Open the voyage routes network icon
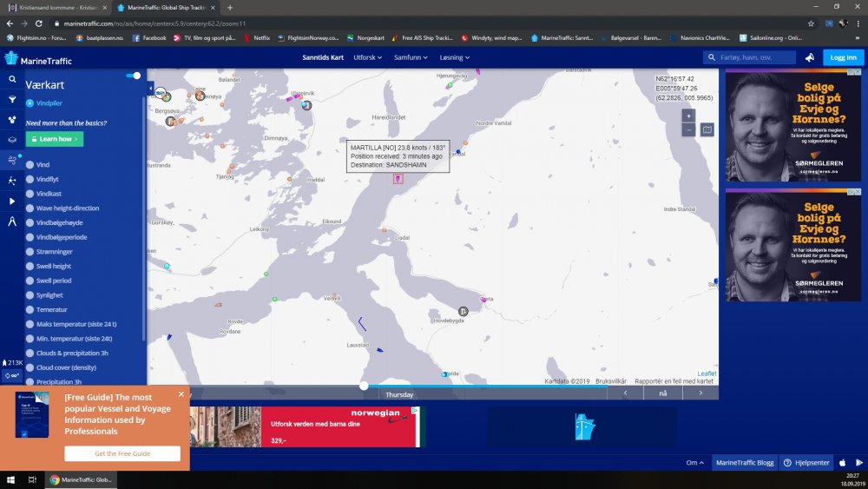This screenshot has height=489, width=868. click(12, 181)
